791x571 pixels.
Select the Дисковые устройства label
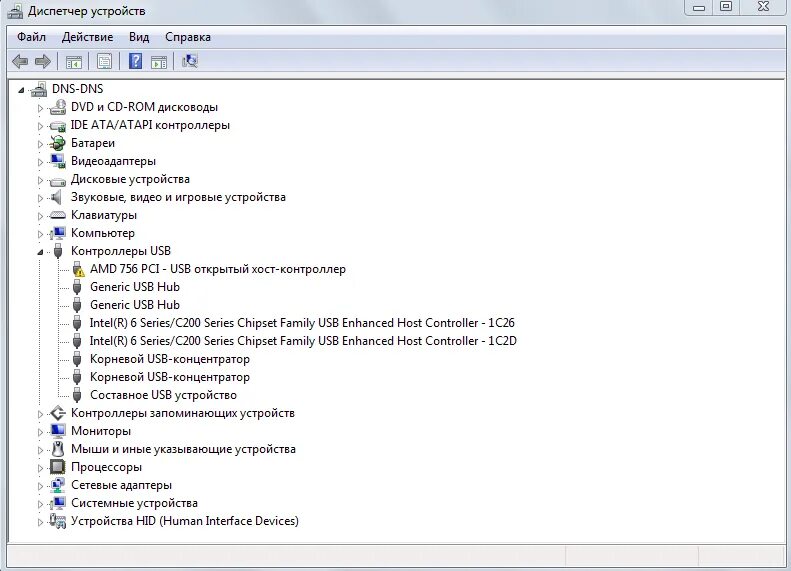(130, 179)
